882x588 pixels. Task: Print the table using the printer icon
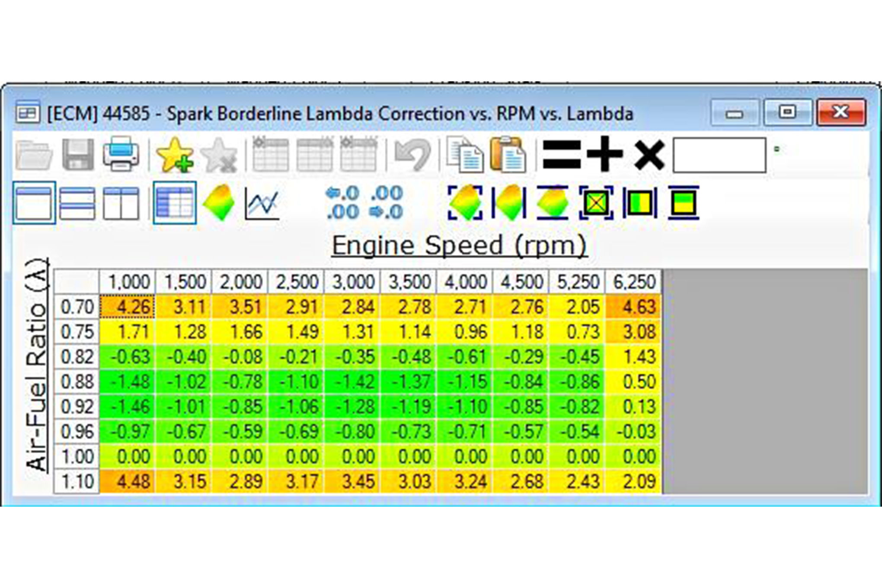121,154
